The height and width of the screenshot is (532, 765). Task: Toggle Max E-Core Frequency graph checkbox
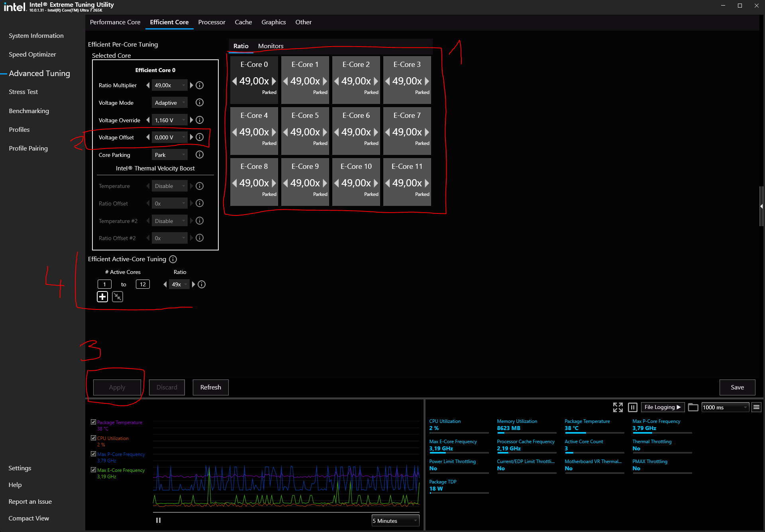[x=93, y=470]
